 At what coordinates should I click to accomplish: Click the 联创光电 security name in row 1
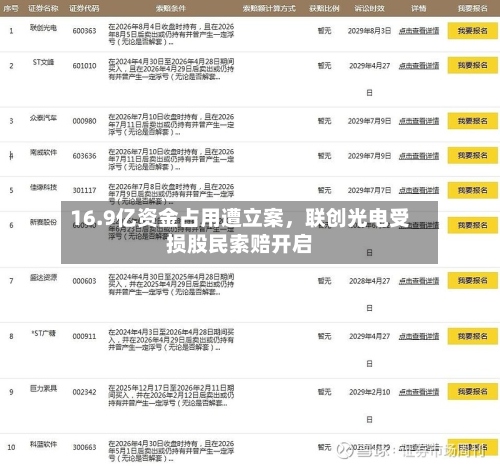(43, 27)
